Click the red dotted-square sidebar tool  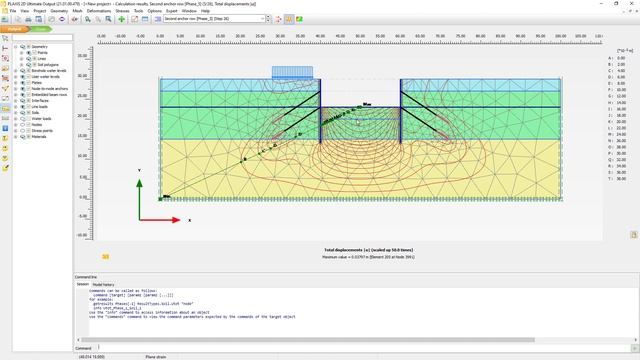click(x=5, y=58)
